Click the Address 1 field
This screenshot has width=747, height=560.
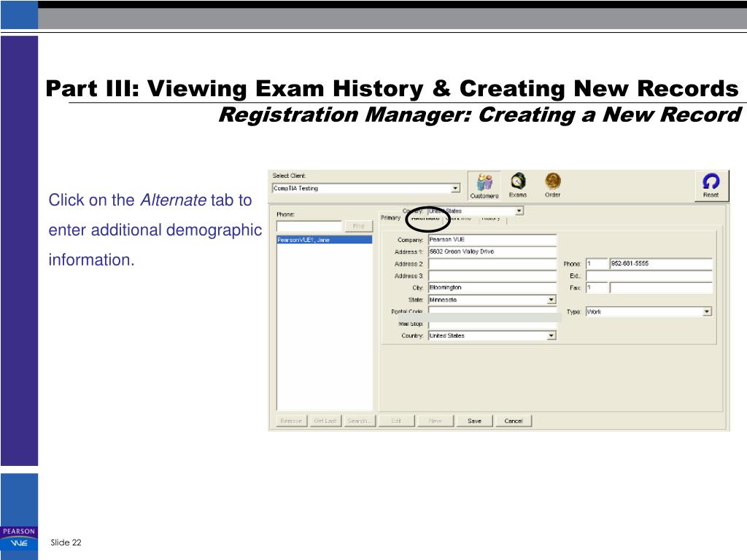pos(492,252)
